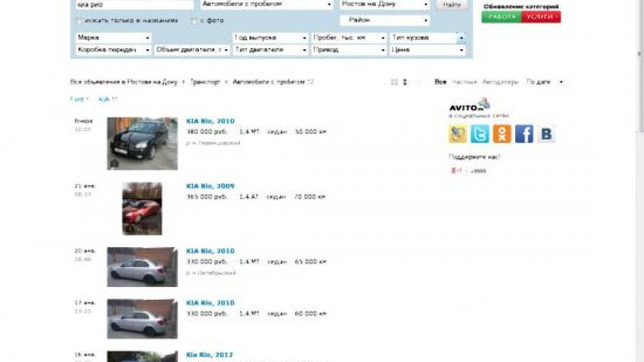
Task: Select the 'Частные' listings tab
Action: tap(464, 82)
